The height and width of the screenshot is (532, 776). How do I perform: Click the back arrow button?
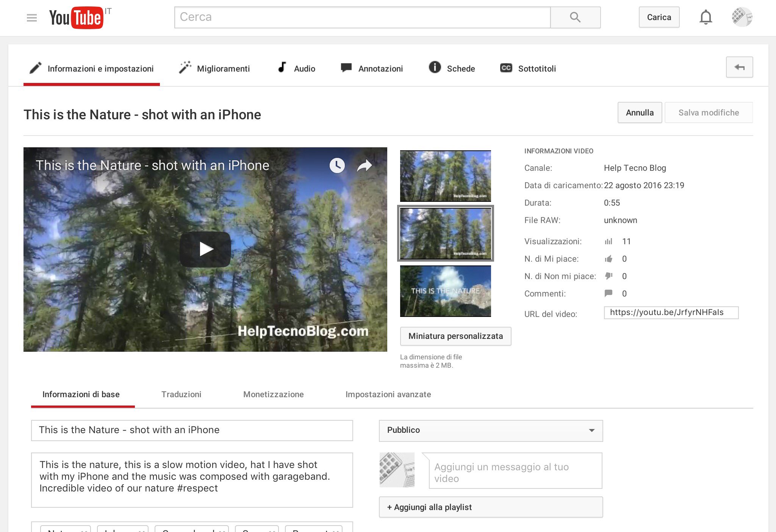(739, 67)
